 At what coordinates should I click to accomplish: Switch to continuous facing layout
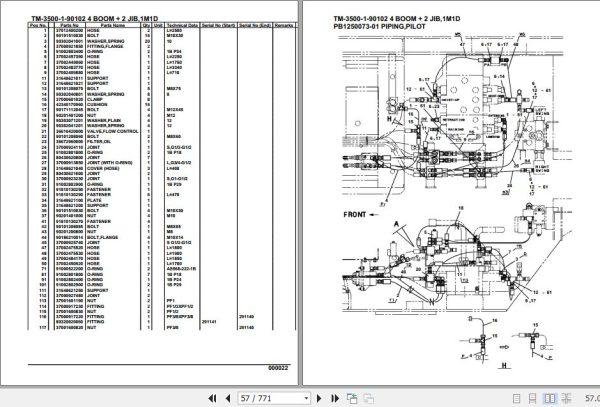pos(567,398)
